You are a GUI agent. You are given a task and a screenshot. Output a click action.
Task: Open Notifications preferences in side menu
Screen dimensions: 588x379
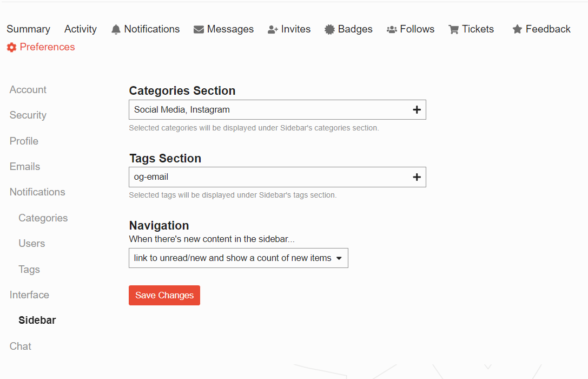(x=37, y=192)
